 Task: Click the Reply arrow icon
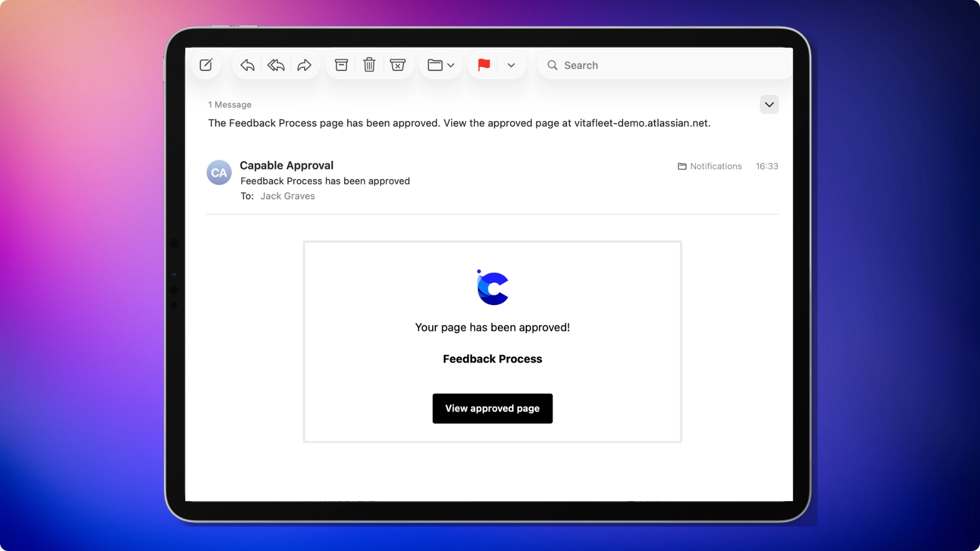(248, 65)
